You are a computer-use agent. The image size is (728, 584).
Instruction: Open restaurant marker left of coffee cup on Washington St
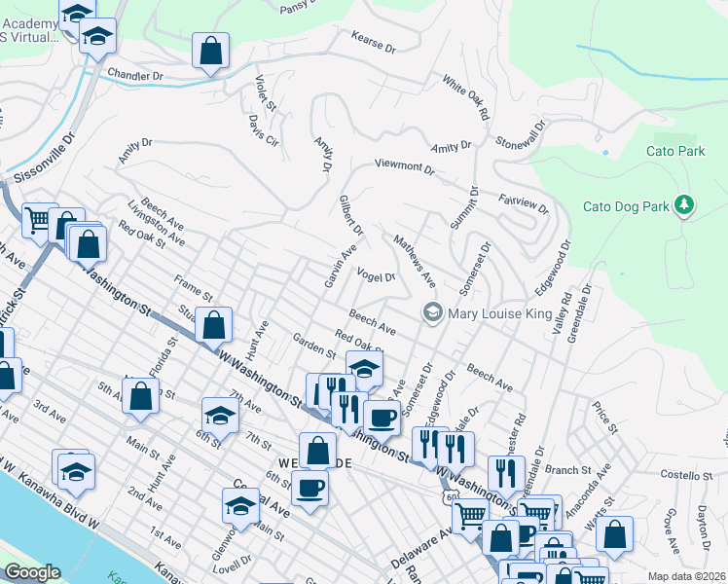coord(349,412)
